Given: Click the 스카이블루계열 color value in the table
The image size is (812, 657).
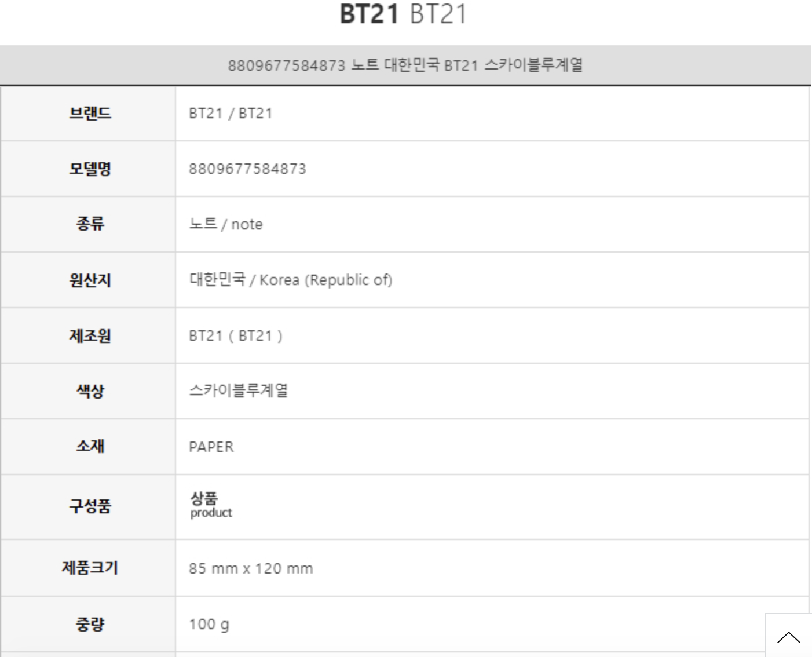Looking at the screenshot, I should [239, 391].
